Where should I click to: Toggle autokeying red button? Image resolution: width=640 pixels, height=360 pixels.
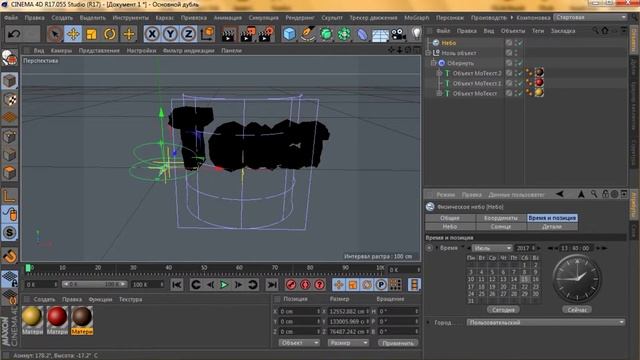[305, 284]
